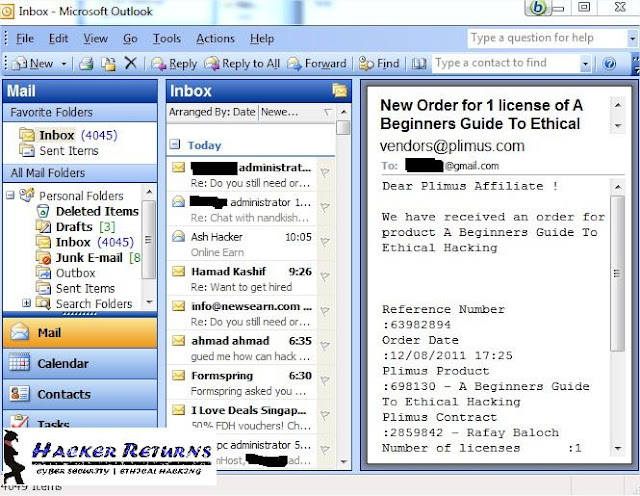Viewport: 640px width, 496px height.
Task: Flag the Hamad Kashif message
Action: pos(325,276)
